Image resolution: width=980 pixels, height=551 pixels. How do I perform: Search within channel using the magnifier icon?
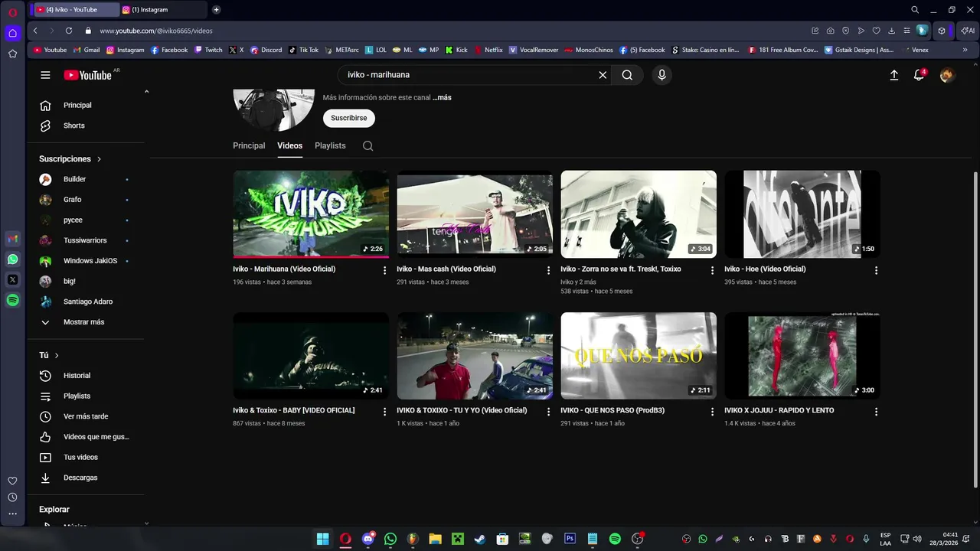click(367, 145)
